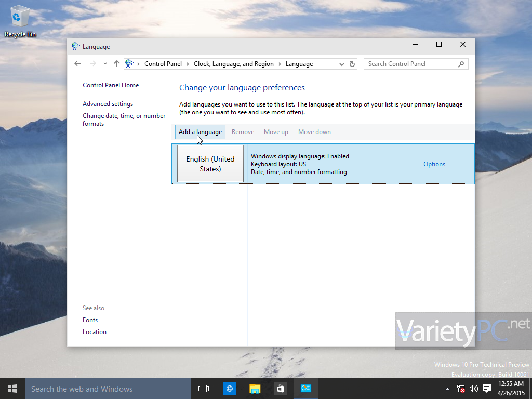This screenshot has width=532, height=399.
Task: Select Clock, Language, and Region breadcrumb
Action: 233,64
